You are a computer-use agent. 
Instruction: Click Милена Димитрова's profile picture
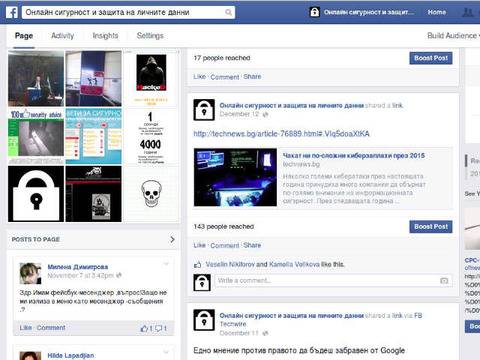click(x=30, y=273)
